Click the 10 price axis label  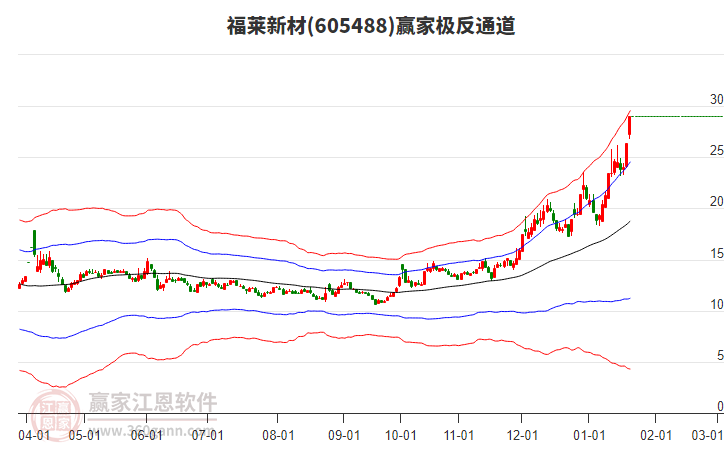coord(717,304)
